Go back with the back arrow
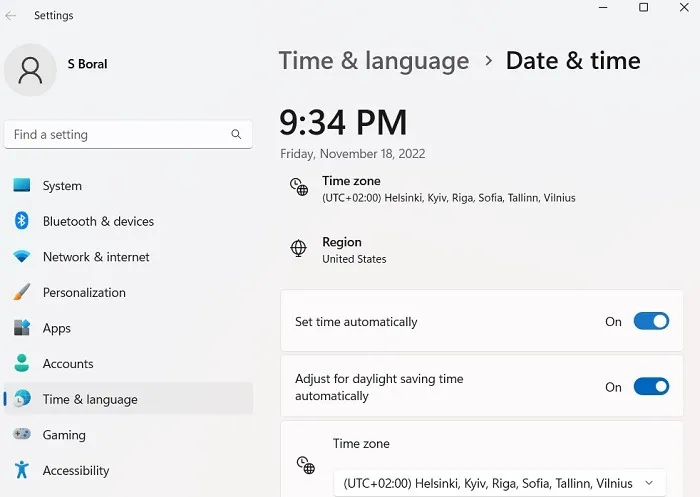 [x=11, y=16]
